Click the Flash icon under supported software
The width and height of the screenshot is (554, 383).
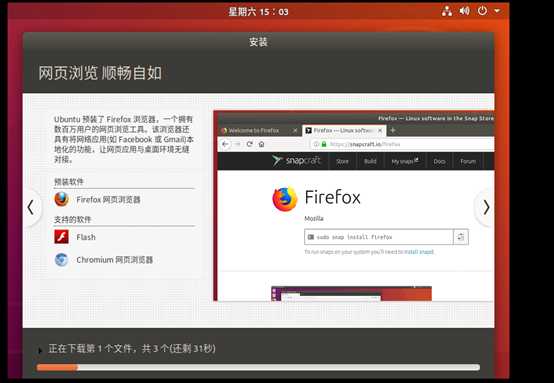(61, 237)
